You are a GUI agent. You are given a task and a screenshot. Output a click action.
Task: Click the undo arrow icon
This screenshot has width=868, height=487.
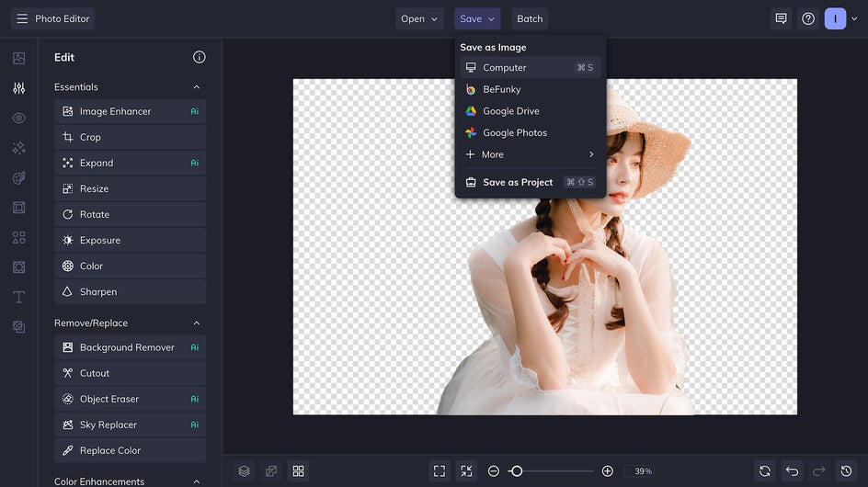point(793,470)
